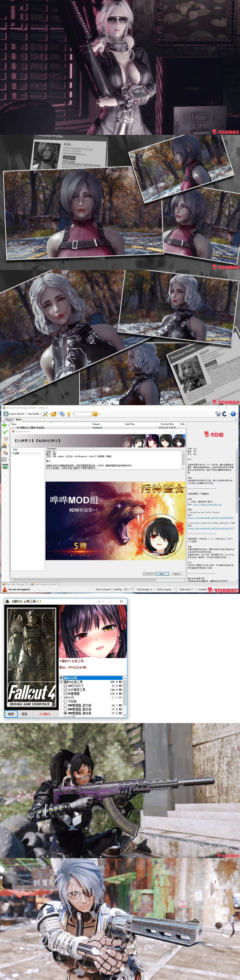This screenshot has height=980, width=240.
Task: Click the Cancel button in Options Form
Action: pos(176,574)
